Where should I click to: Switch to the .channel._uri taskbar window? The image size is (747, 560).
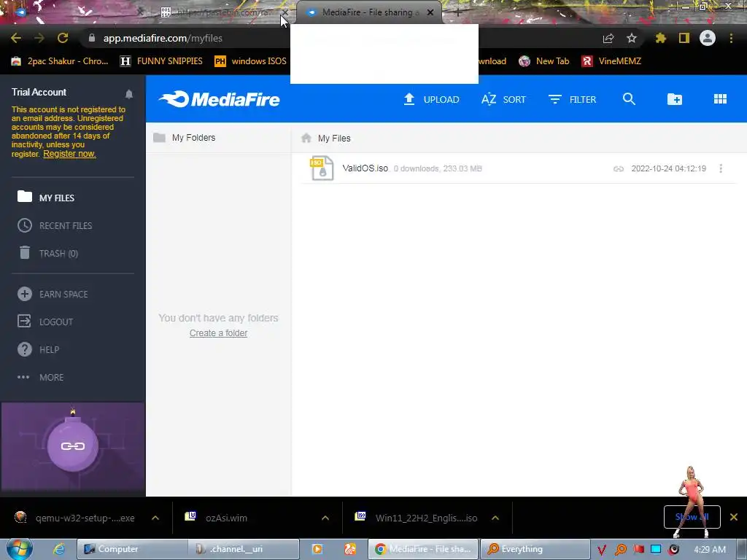coord(244,549)
